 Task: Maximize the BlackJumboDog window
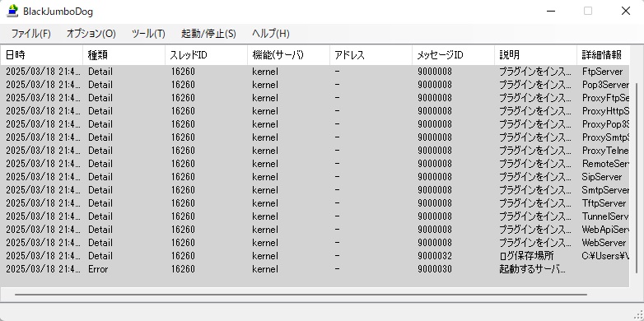(x=588, y=11)
